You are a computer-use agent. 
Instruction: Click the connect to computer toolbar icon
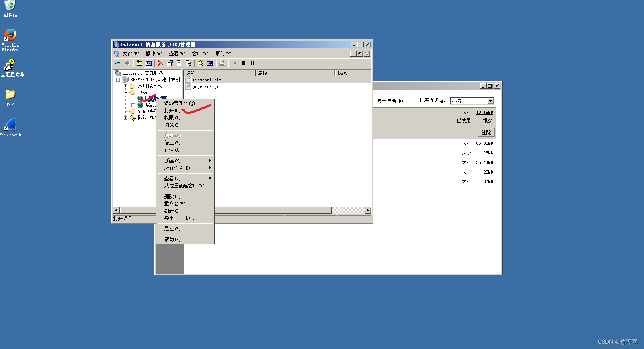click(x=222, y=63)
